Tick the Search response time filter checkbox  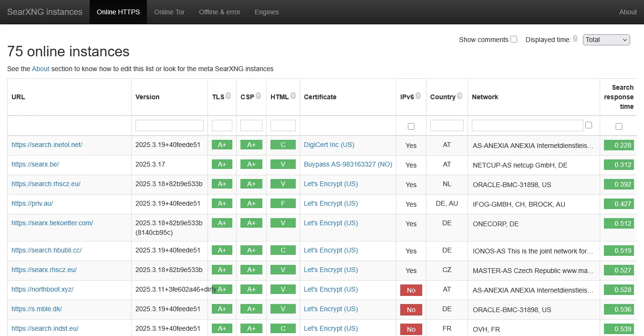[619, 126]
